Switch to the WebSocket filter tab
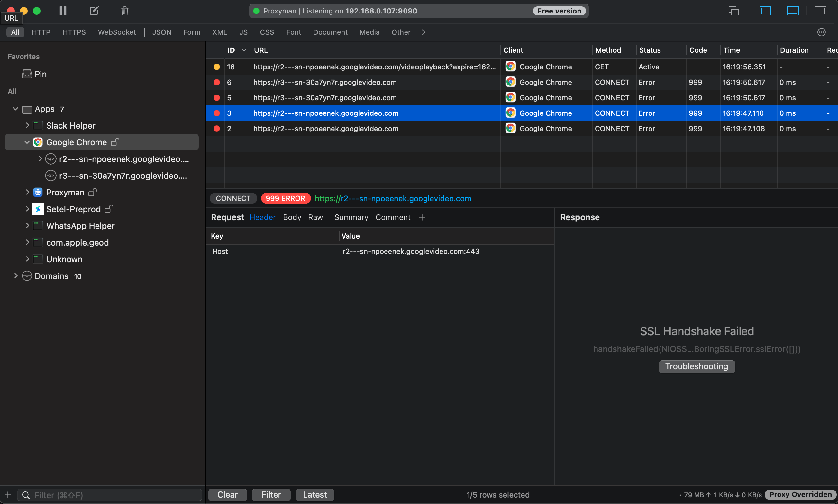The image size is (838, 504). pos(117,32)
